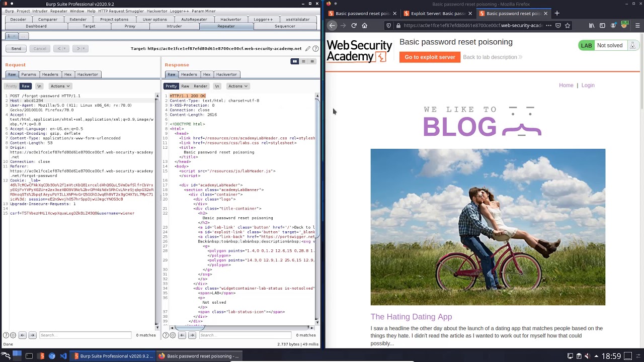Viewport: 644px width, 362px height.
Task: Go to next match in request search
Action: [32, 335]
